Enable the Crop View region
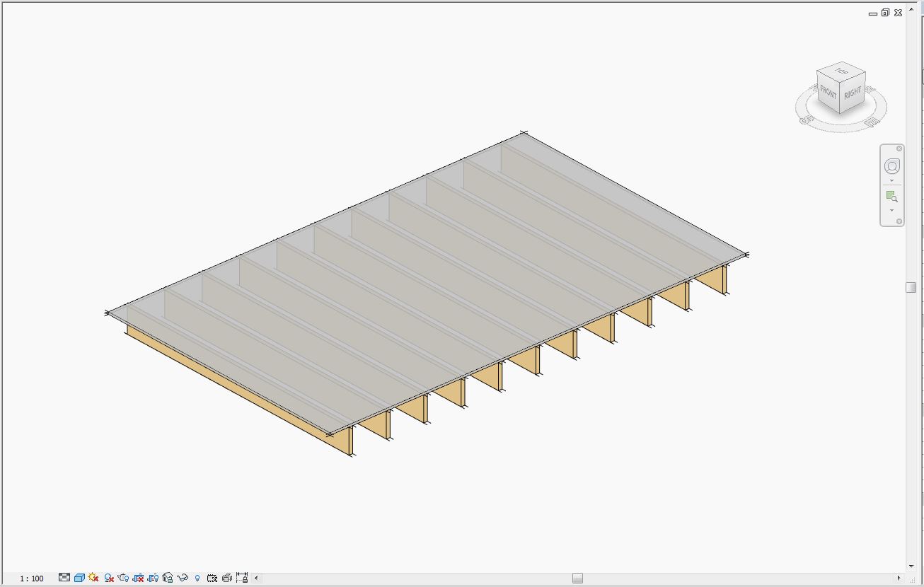Screen dimensions: 924x587 139,578
